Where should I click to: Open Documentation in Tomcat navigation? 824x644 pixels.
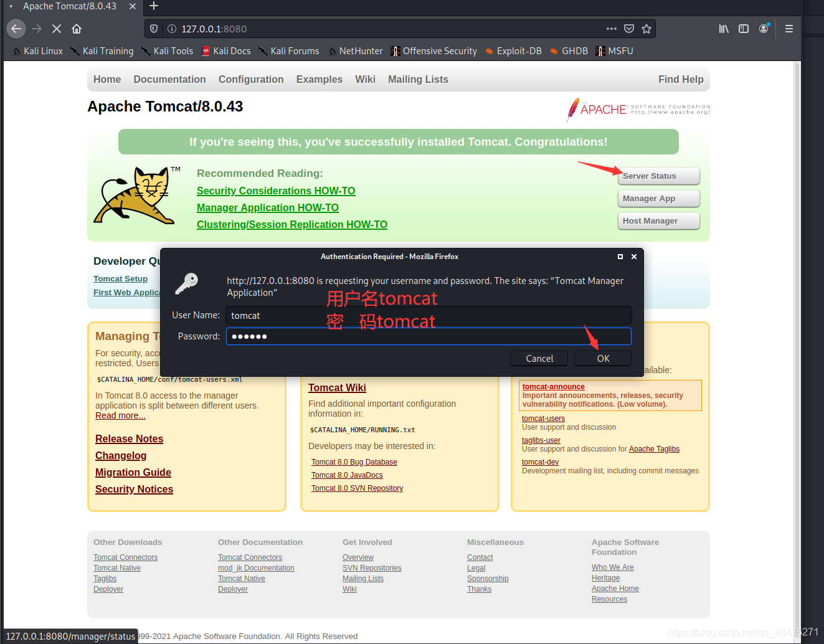tap(169, 79)
